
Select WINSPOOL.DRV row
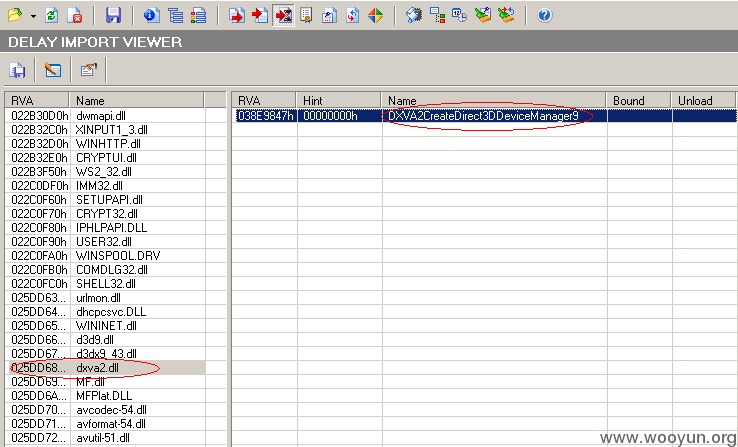pyautogui.click(x=105, y=255)
